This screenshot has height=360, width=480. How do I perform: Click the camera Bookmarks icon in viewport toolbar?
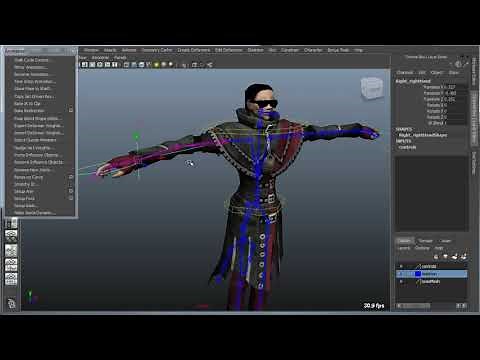point(100,65)
